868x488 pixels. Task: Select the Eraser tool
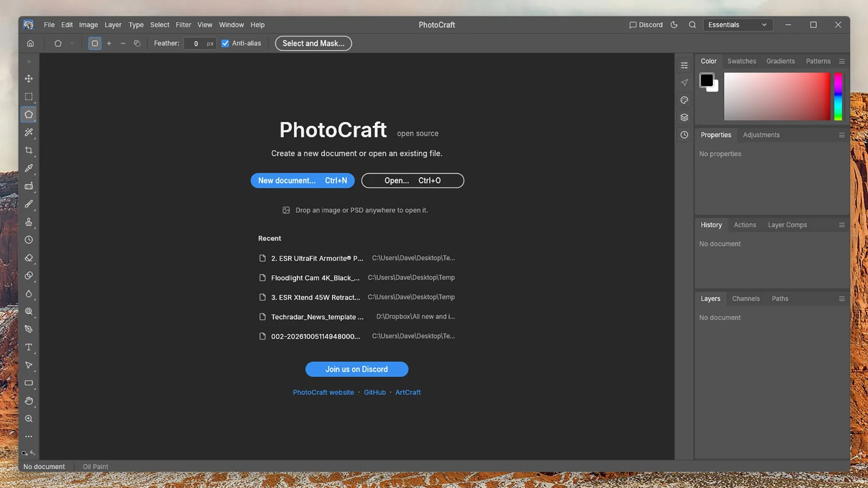coord(29,258)
